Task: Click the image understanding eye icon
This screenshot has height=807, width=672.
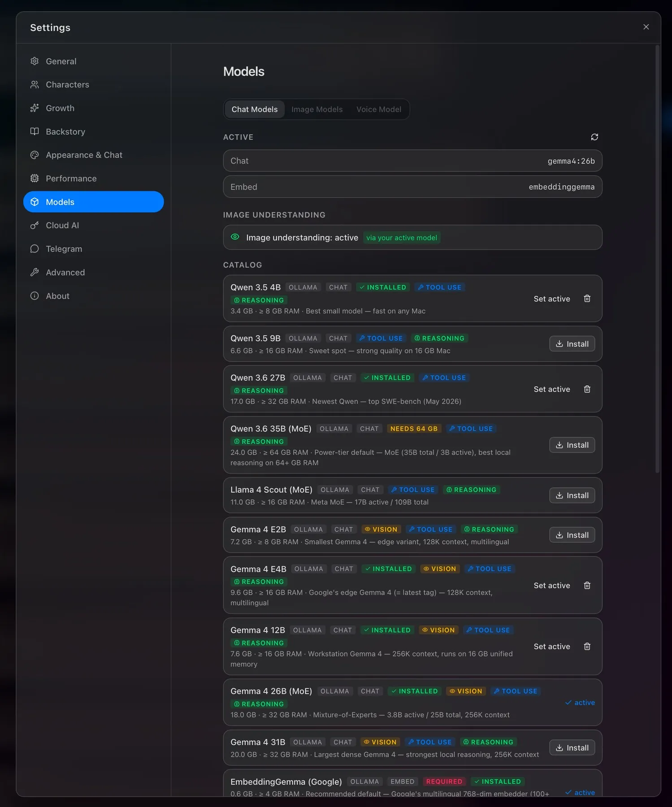Action: point(235,237)
